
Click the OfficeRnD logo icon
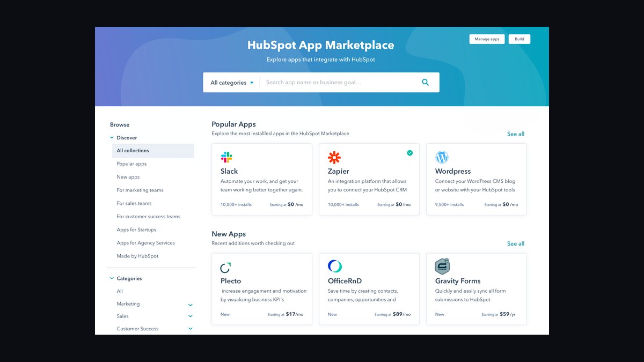coord(335,266)
